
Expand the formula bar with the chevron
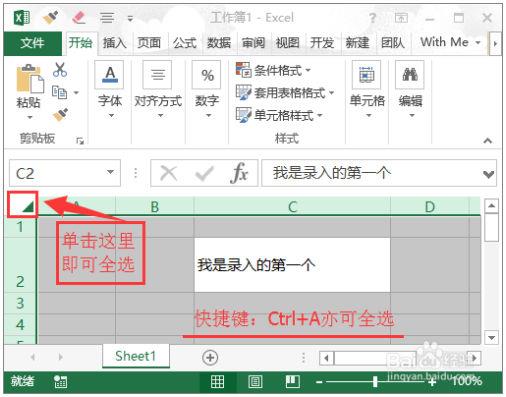(x=489, y=174)
